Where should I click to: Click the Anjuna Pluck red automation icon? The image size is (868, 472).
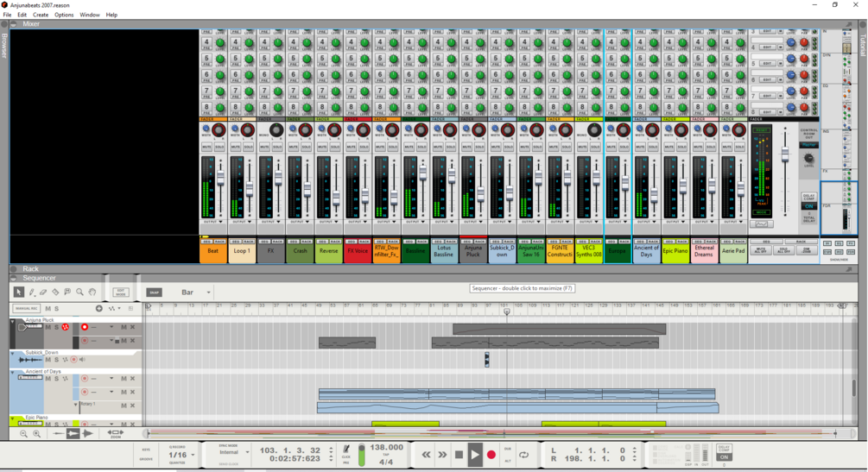click(x=66, y=327)
